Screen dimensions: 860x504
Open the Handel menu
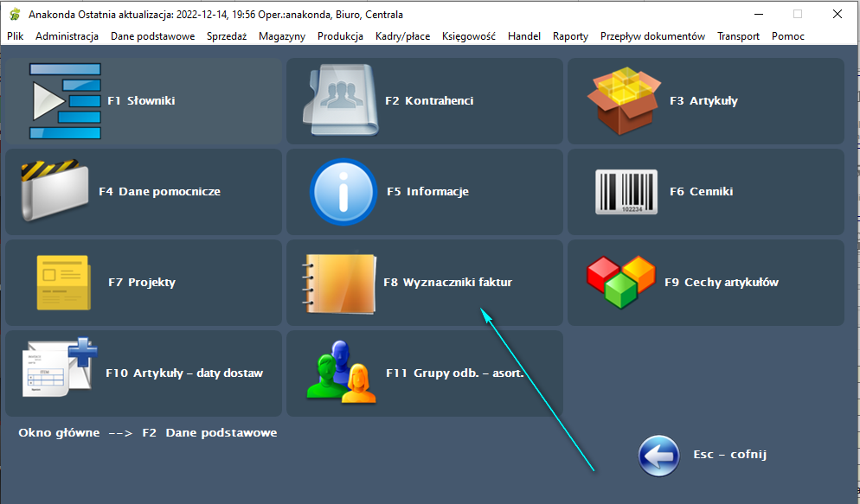pos(524,36)
